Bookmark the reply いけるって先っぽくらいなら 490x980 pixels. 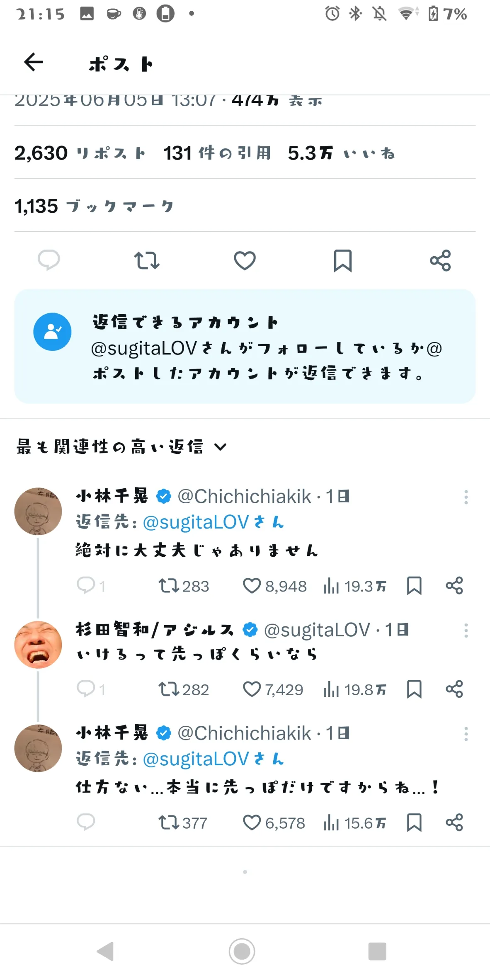coord(414,689)
